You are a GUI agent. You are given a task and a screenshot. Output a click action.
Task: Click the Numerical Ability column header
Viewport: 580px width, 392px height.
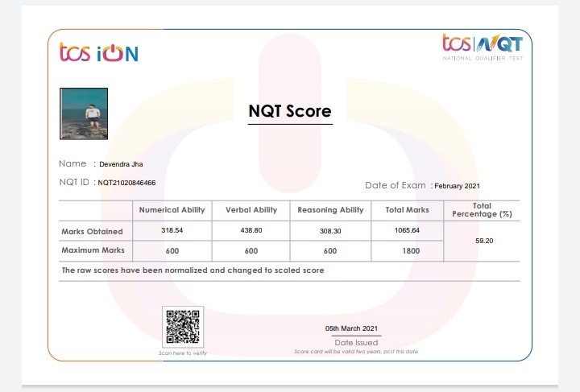(x=172, y=210)
